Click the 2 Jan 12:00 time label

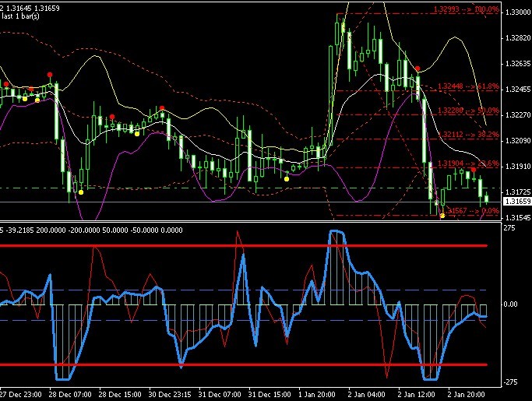[x=416, y=395]
